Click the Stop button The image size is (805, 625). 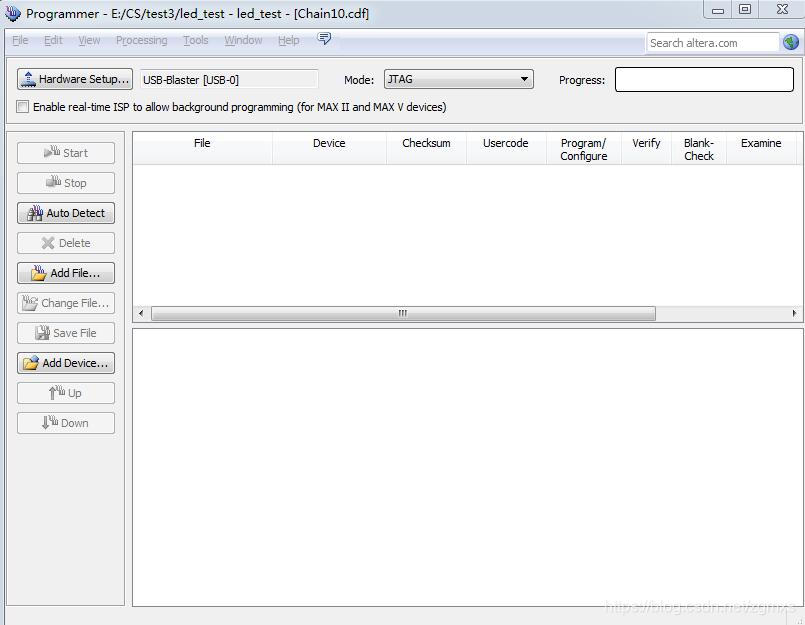click(66, 183)
